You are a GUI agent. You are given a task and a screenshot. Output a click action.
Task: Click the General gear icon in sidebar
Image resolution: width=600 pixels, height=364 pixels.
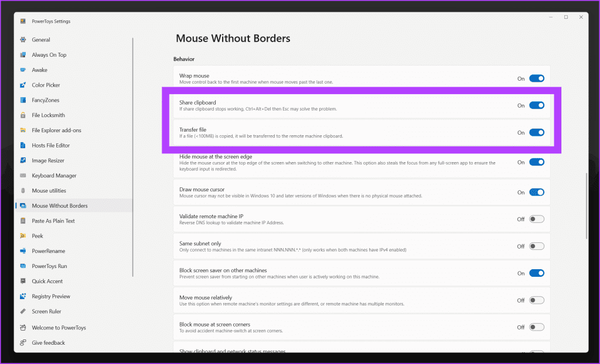23,40
